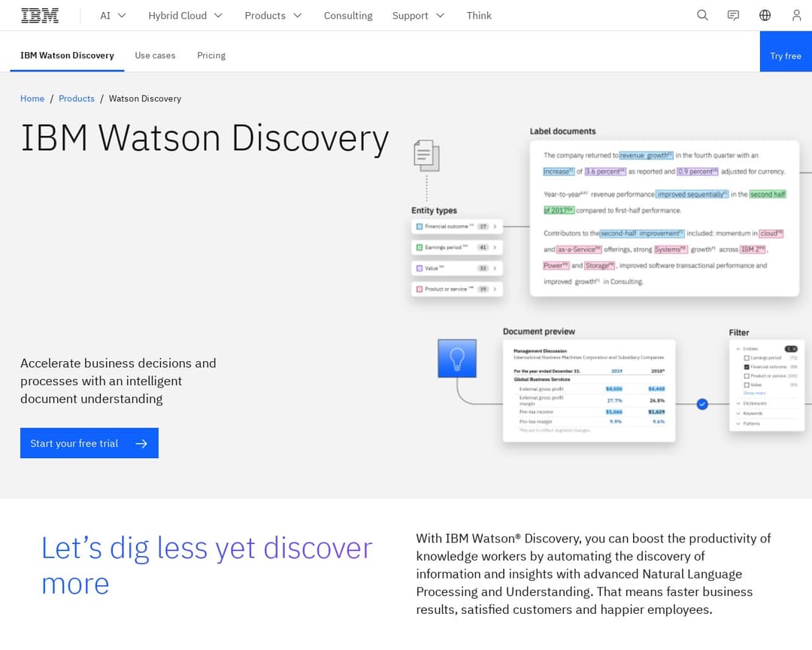Collapse the Entities section in Filter panel
The height and width of the screenshot is (650, 812).
(738, 349)
